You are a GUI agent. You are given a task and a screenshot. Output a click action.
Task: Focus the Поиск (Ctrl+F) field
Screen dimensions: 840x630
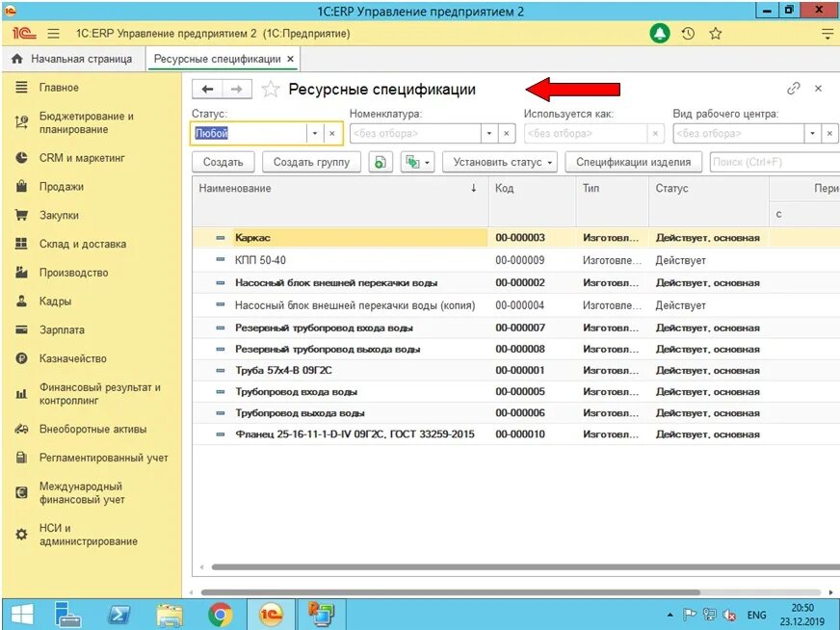(x=774, y=163)
